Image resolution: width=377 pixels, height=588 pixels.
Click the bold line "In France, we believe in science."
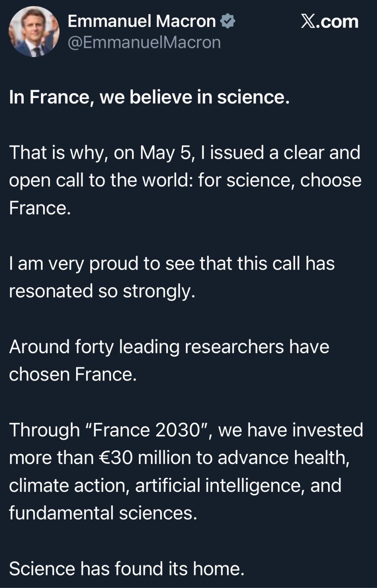click(149, 97)
